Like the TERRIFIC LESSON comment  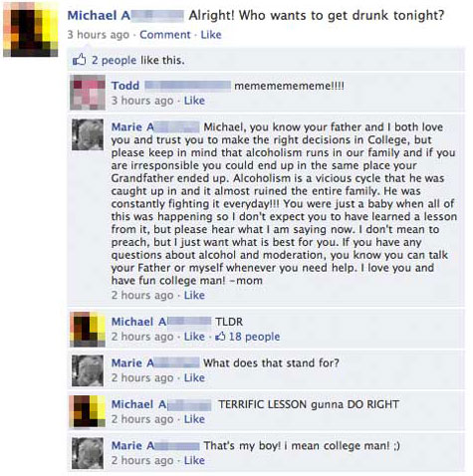(x=194, y=419)
